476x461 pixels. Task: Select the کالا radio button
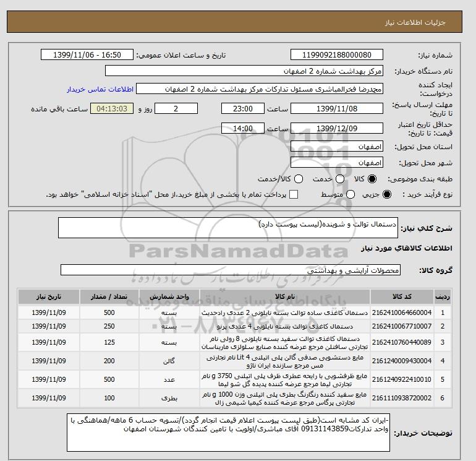372,179
